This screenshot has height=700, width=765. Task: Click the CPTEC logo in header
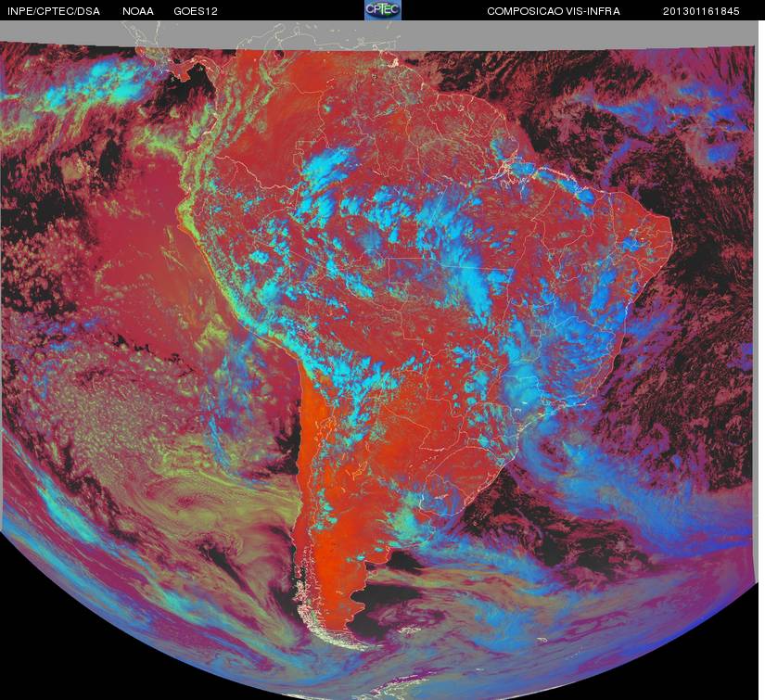(383, 10)
